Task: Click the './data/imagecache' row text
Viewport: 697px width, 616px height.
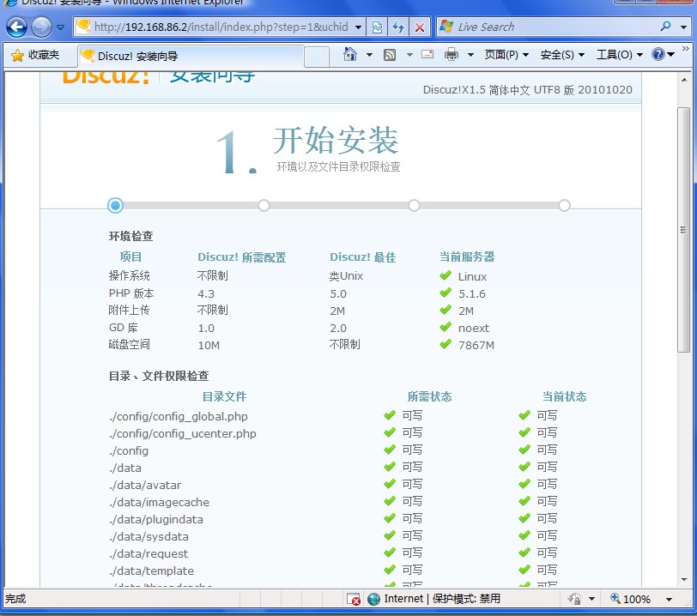Action: pos(159,502)
